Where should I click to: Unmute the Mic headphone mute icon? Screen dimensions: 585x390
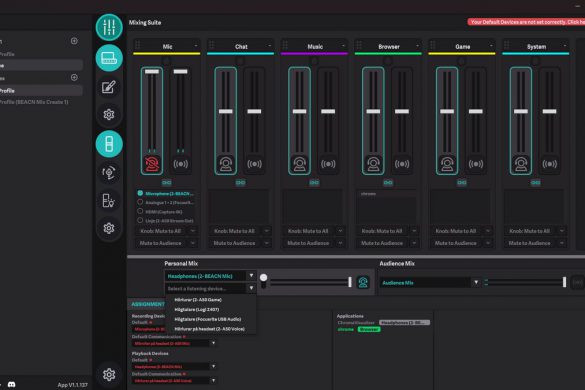[x=152, y=164]
